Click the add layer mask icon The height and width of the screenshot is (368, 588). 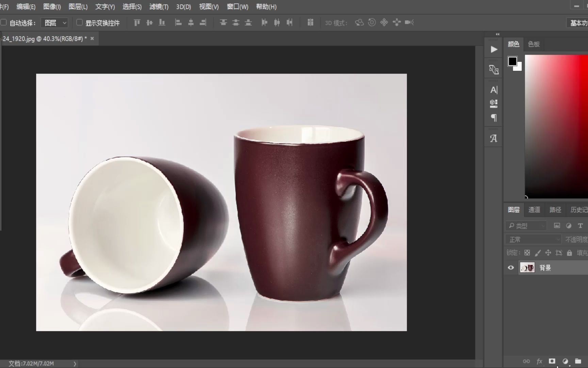point(552,361)
